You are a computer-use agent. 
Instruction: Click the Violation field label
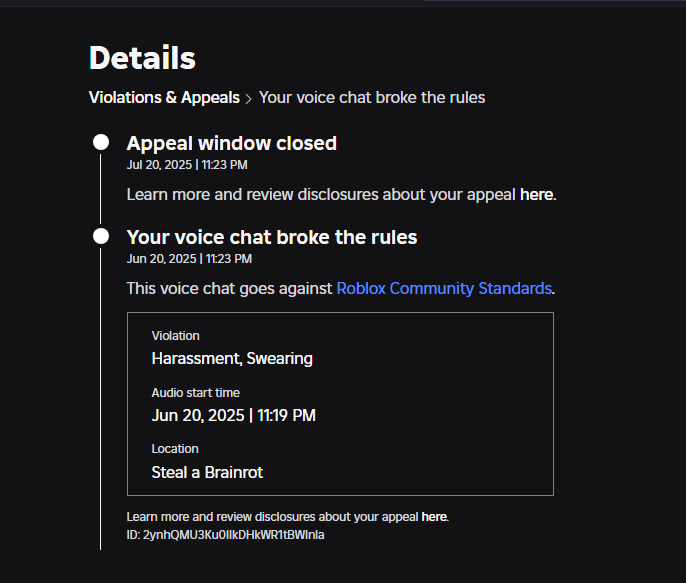(x=175, y=336)
